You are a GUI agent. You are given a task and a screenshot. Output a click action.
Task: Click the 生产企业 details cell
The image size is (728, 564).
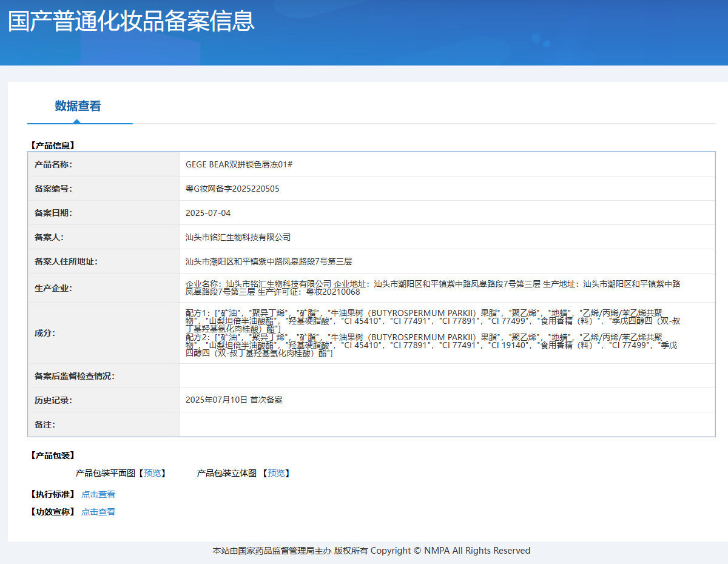432,287
